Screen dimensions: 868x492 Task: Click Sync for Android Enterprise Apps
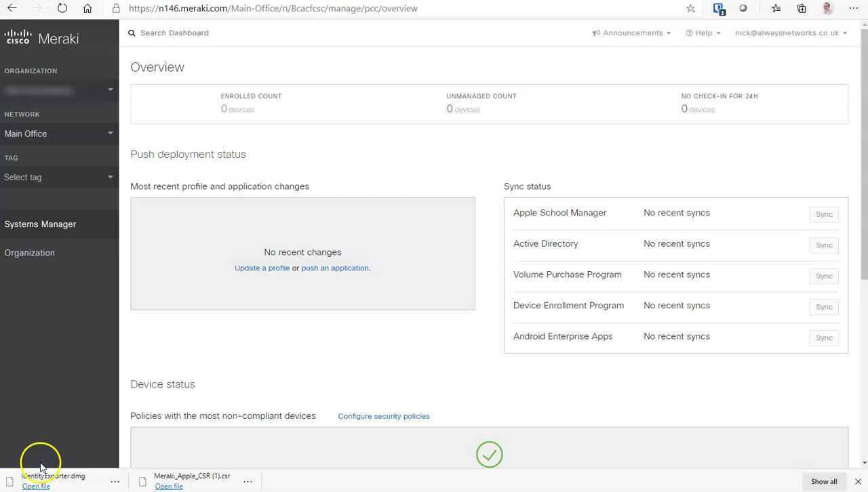coord(824,337)
